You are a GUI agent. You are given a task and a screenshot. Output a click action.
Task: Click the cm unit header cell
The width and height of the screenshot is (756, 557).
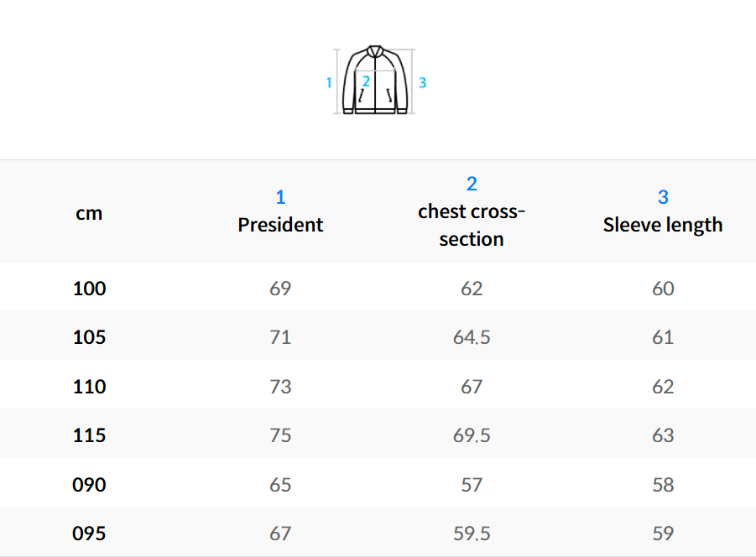[x=89, y=213]
